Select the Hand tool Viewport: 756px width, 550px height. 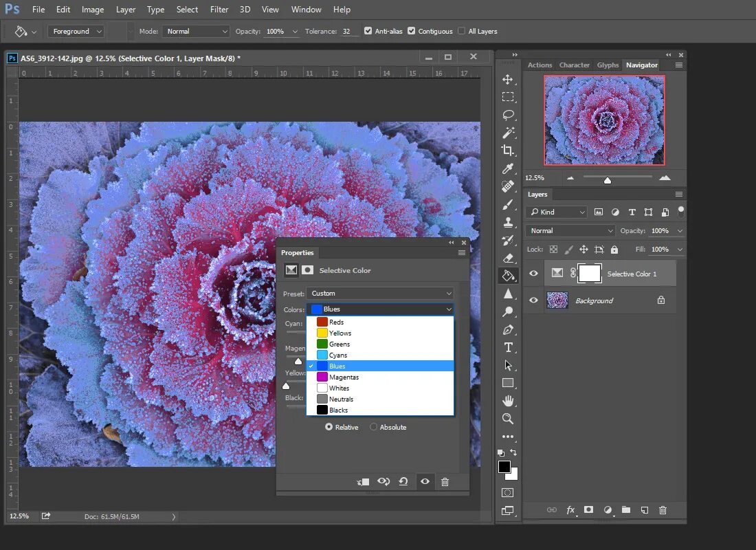[508, 401]
